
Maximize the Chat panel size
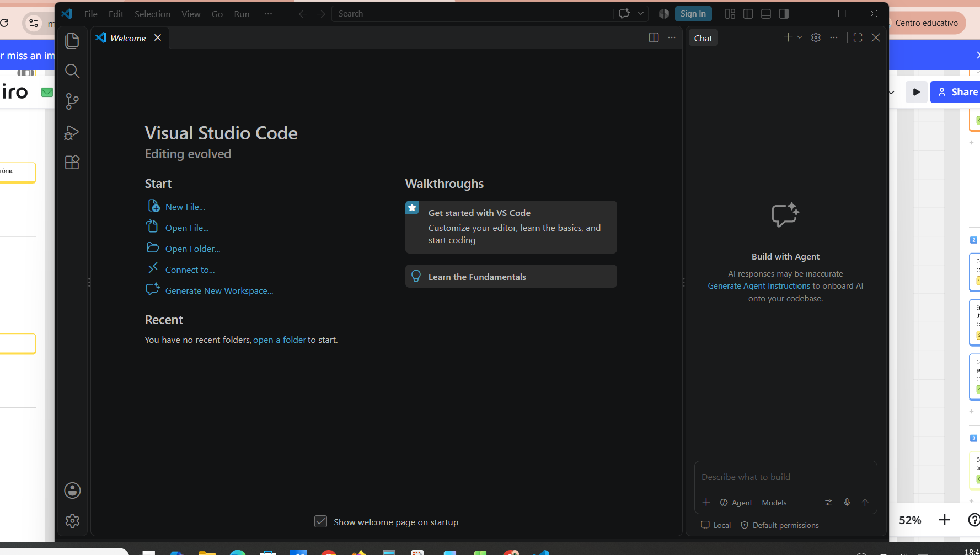coord(858,37)
